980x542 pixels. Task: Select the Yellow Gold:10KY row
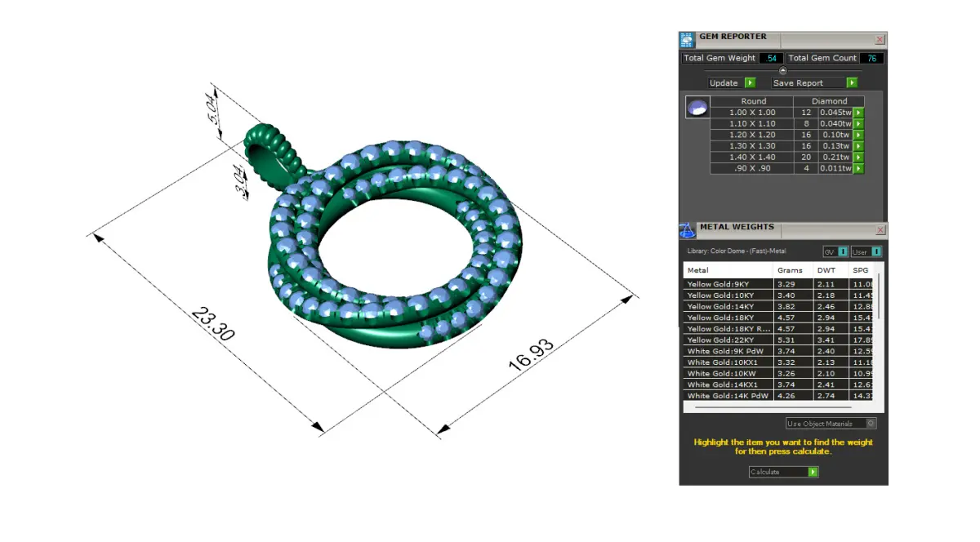(778, 295)
